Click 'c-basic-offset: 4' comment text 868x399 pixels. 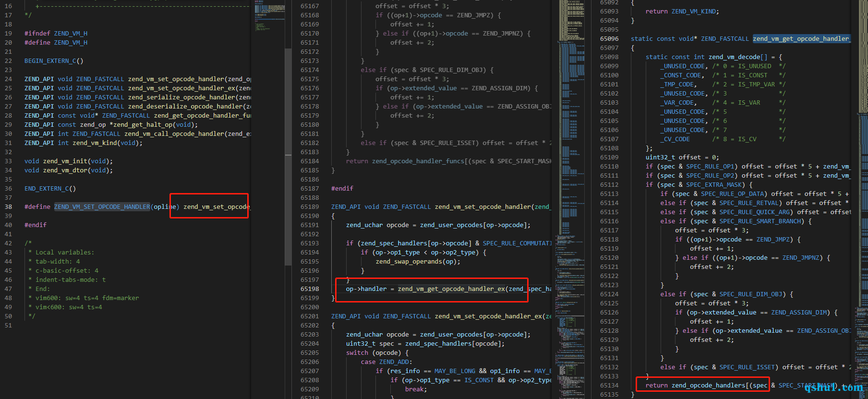[67, 271]
